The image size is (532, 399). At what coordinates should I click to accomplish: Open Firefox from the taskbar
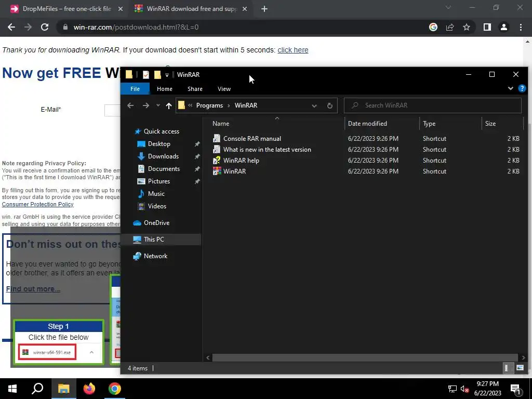(x=89, y=389)
